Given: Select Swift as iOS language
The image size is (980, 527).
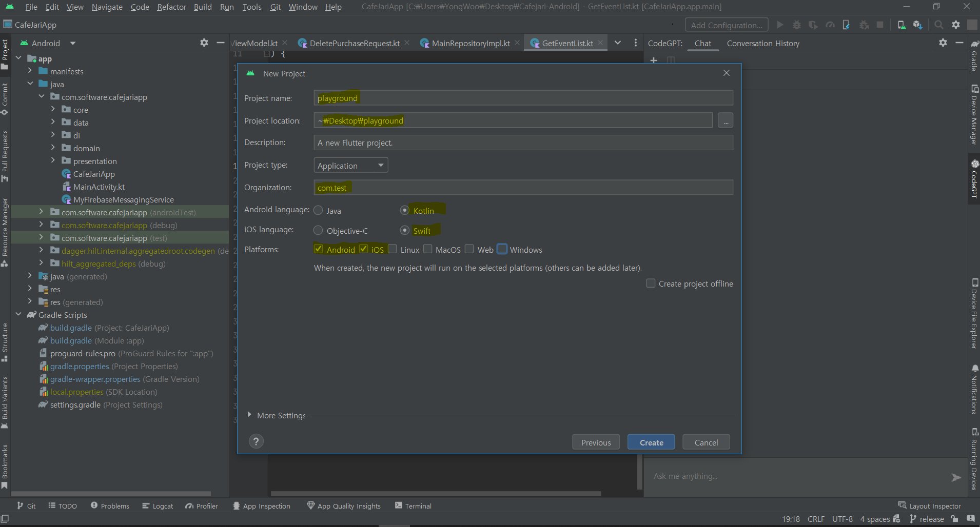Looking at the screenshot, I should pyautogui.click(x=404, y=230).
